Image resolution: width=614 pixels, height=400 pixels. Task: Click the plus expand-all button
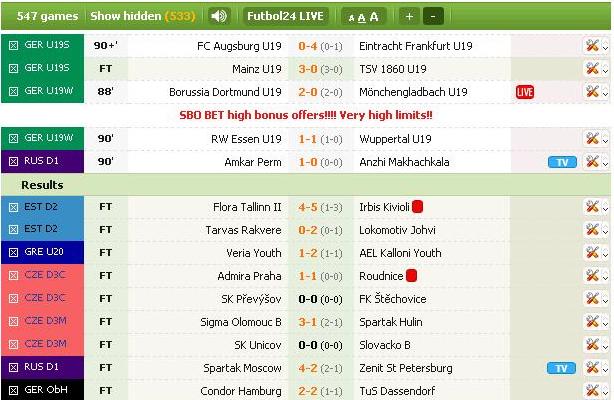409,16
